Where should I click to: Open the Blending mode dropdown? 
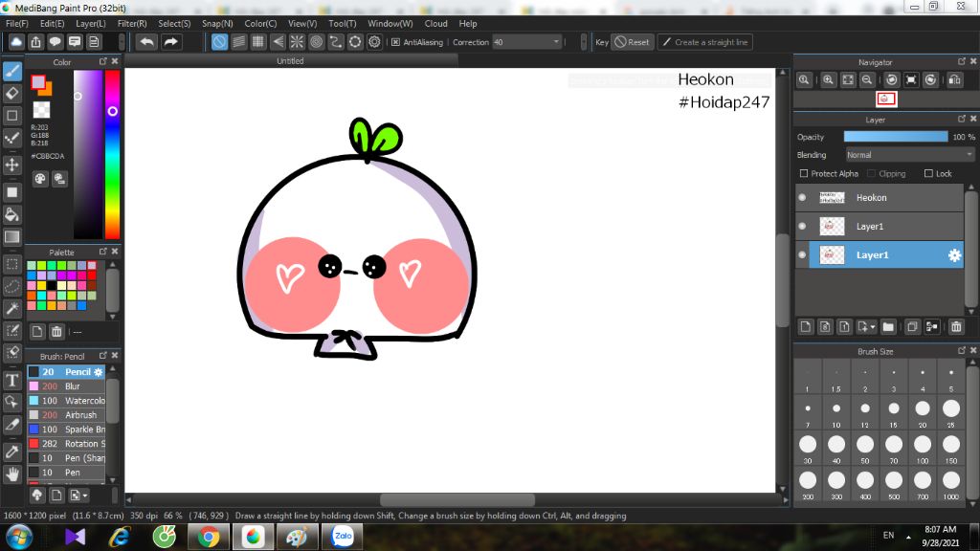(x=909, y=155)
